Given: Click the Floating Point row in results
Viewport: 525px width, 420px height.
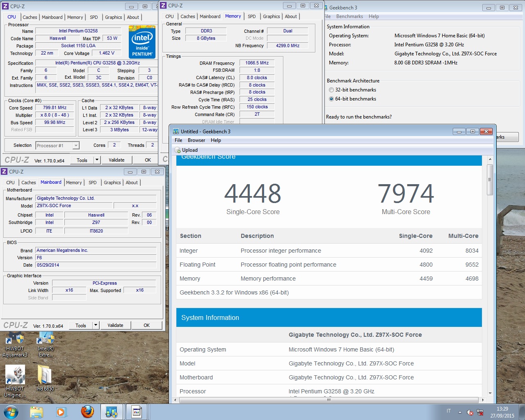Looking at the screenshot, I should point(329,265).
